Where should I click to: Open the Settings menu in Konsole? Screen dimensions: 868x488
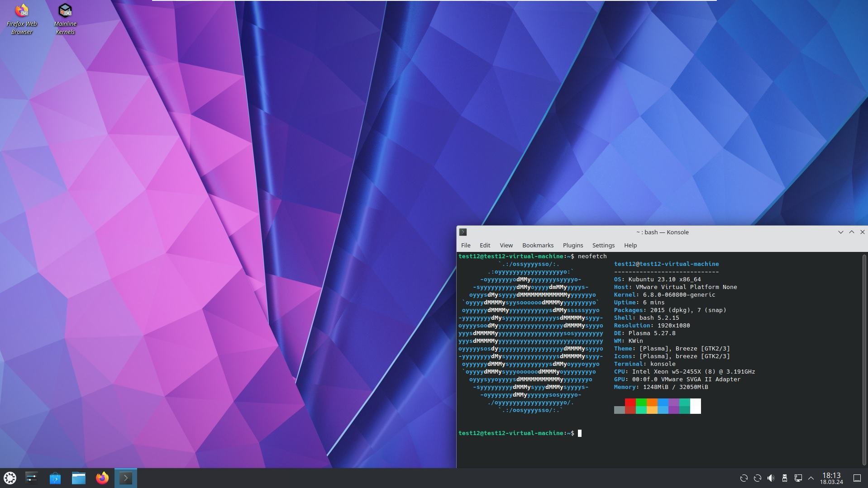coord(603,245)
